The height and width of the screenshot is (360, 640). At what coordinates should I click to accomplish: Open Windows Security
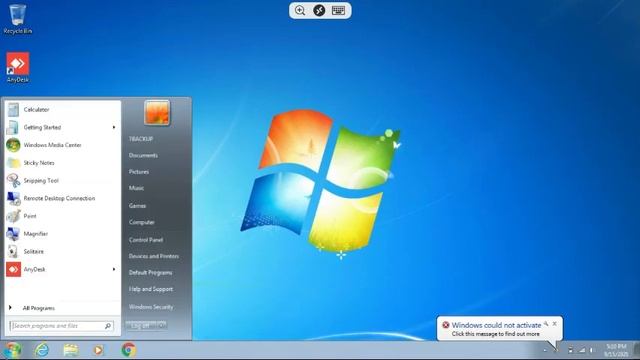(x=151, y=307)
